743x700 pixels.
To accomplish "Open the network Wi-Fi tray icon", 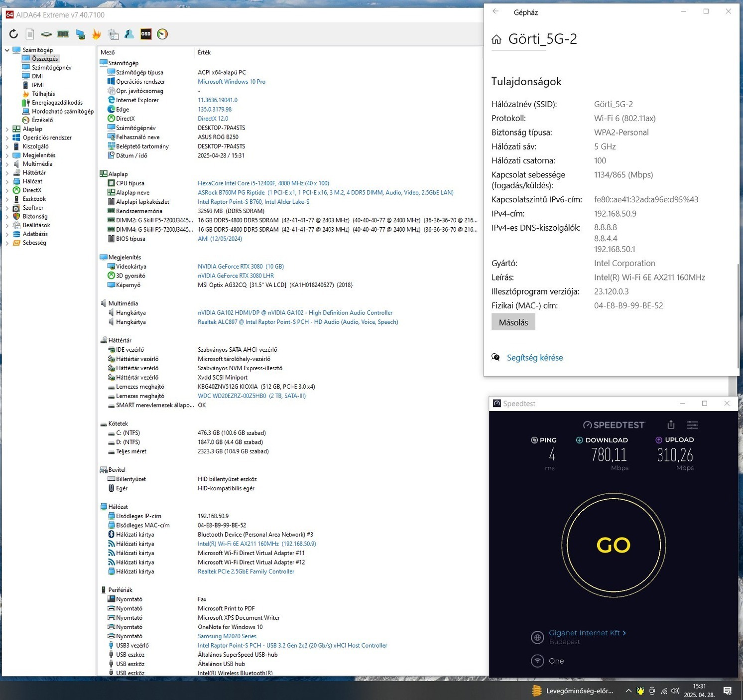I will (x=664, y=691).
